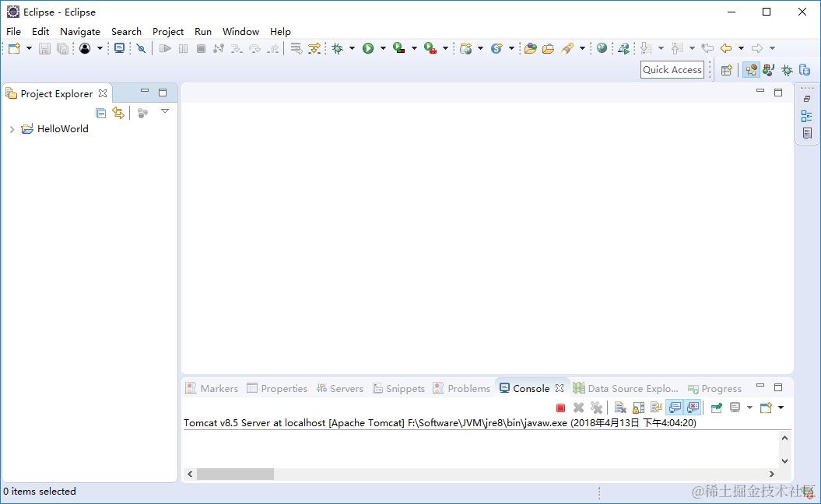Open the Web Browser globe icon
This screenshot has height=504, width=821.
[602, 49]
